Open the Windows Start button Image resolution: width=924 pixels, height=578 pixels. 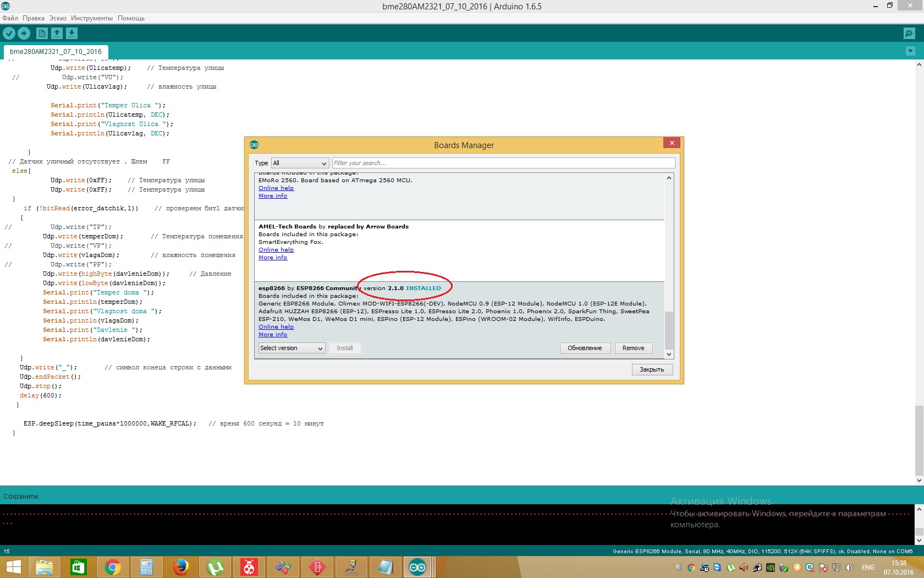13,567
